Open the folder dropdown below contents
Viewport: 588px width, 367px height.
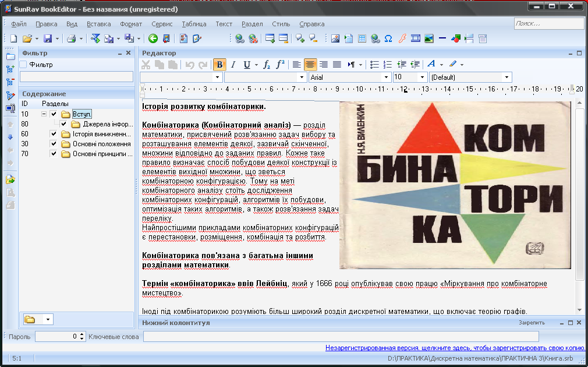click(48, 319)
